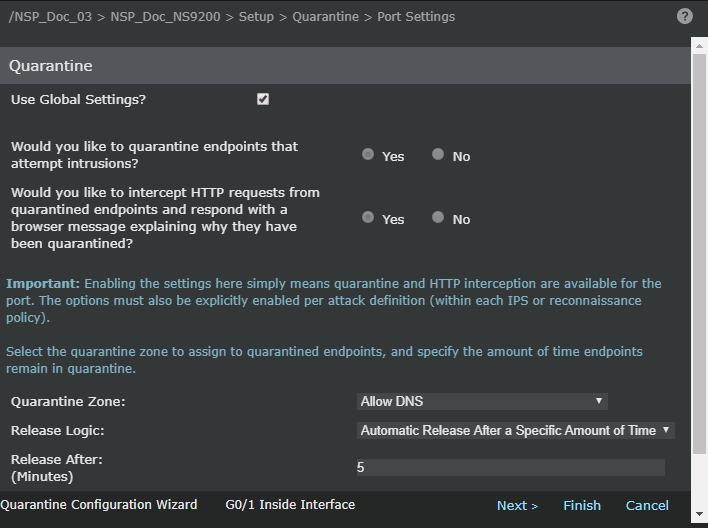This screenshot has height=528, width=708.
Task: Click the Release After: (Minutes) label
Action: (56, 468)
